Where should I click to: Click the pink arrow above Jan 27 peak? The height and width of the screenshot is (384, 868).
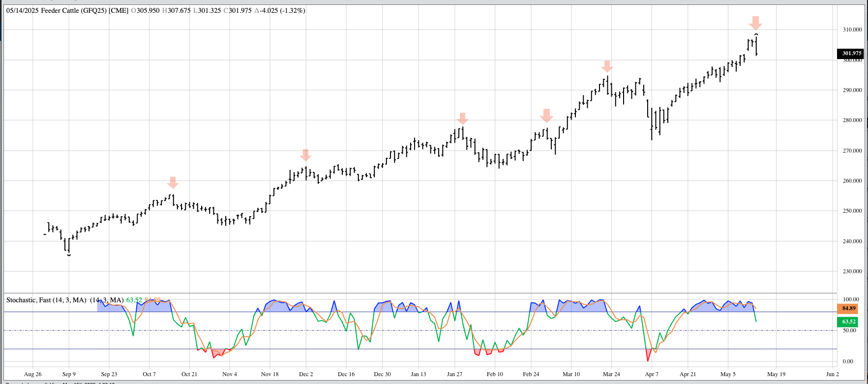tap(462, 118)
